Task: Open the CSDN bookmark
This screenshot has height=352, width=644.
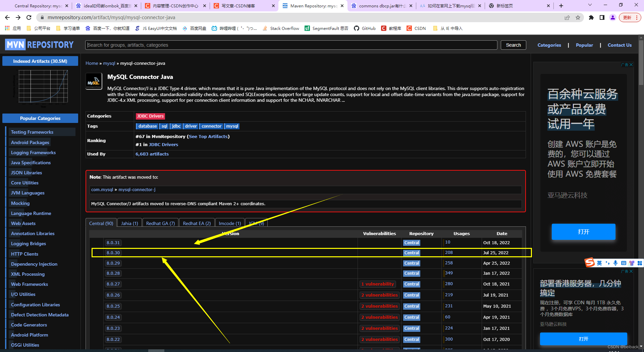Action: click(x=416, y=28)
